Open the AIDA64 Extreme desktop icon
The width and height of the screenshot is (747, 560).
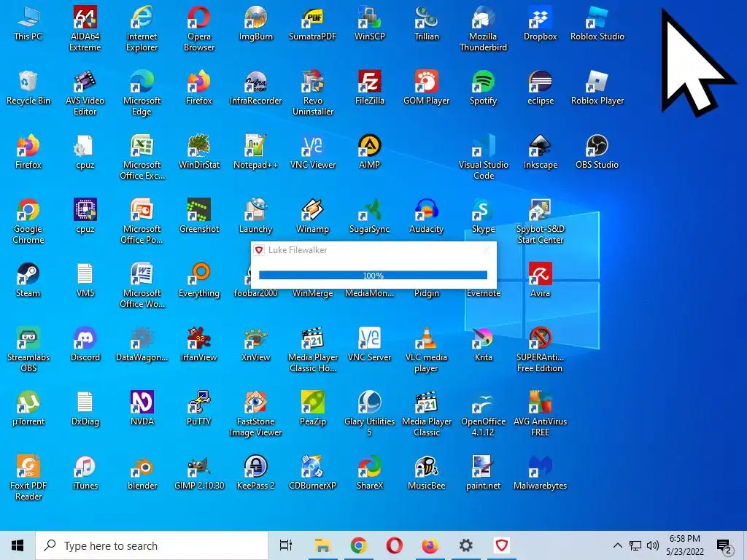[85, 28]
